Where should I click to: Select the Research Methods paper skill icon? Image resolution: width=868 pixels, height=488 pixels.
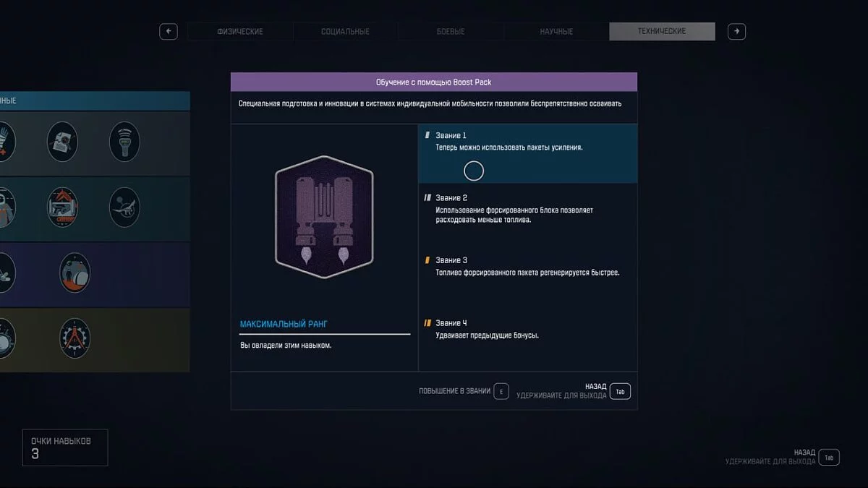pos(62,142)
